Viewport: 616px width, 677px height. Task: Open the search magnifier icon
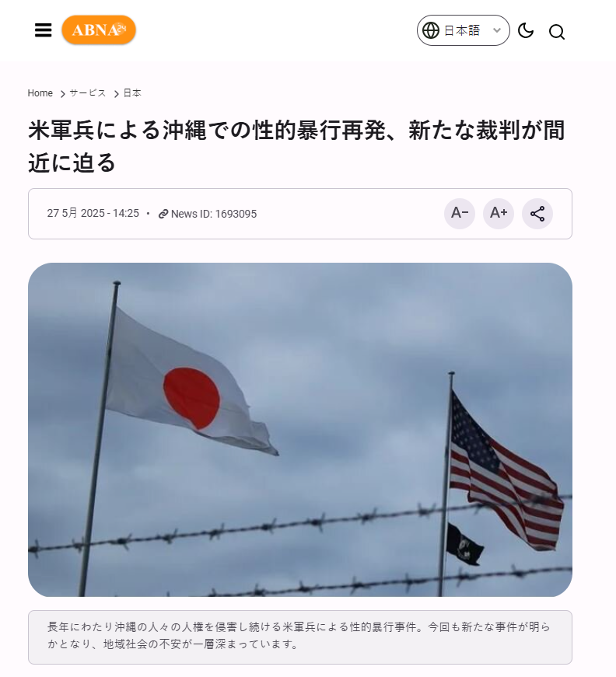coord(557,32)
